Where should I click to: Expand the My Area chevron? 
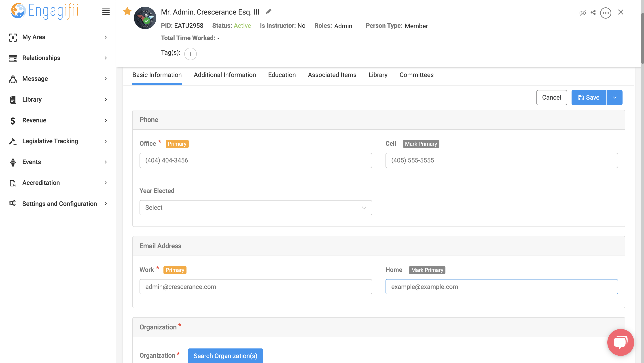(106, 37)
